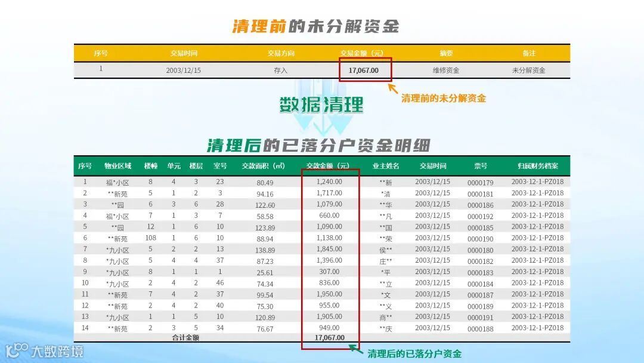Select the area value 80.49

(265, 183)
